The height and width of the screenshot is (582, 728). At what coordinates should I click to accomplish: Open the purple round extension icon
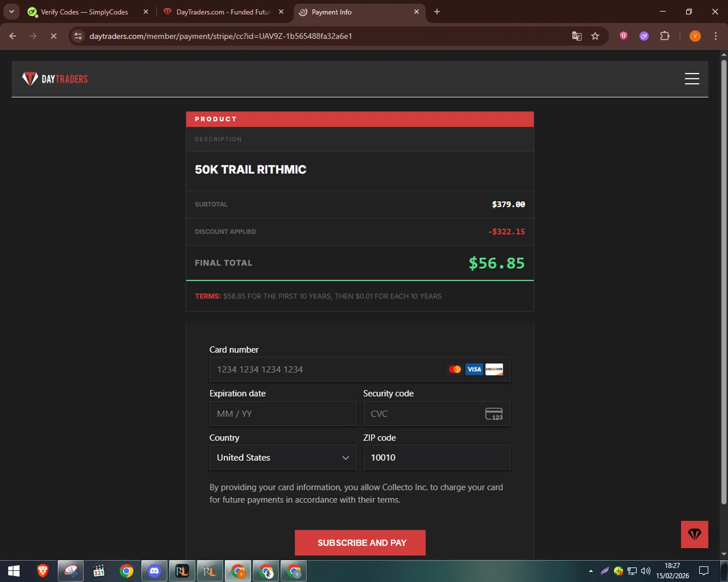[x=644, y=36]
